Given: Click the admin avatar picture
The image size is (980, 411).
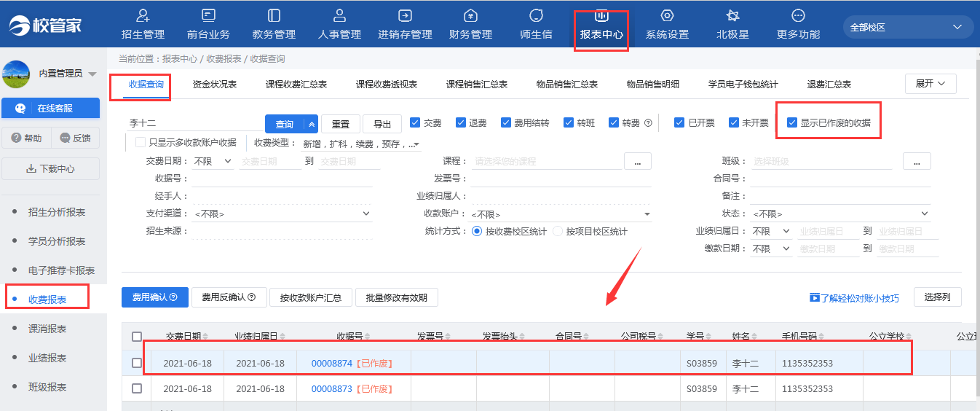Looking at the screenshot, I should 16,74.
